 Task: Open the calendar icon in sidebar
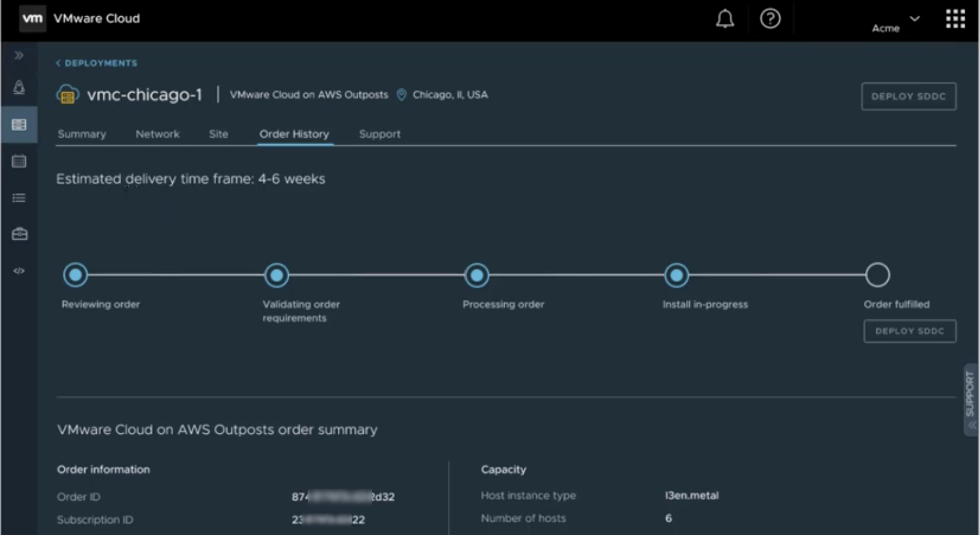pos(19,161)
